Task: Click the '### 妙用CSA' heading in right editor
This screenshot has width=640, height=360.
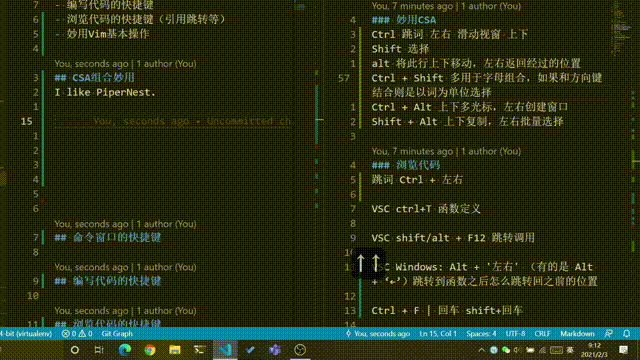Action: [404, 20]
